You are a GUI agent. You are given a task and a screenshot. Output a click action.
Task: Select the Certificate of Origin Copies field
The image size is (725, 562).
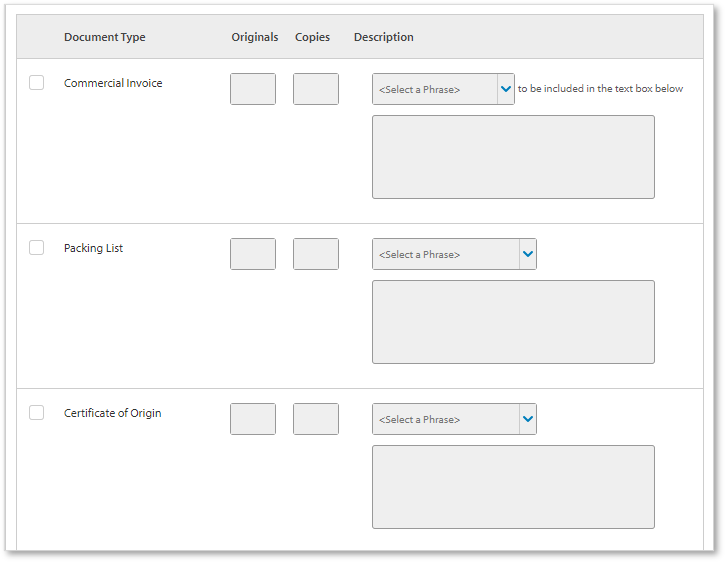click(x=316, y=419)
